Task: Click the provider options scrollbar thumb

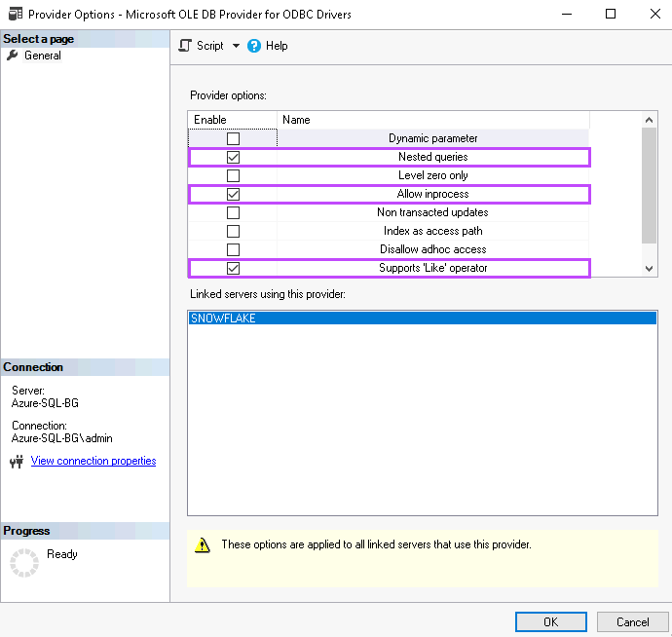Action: pos(649,185)
